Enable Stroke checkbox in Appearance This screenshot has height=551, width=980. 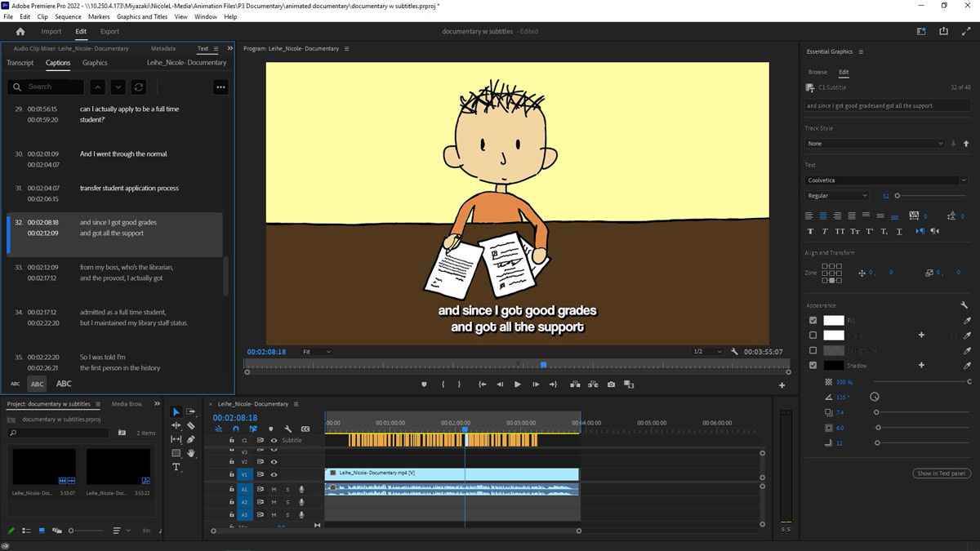813,335
